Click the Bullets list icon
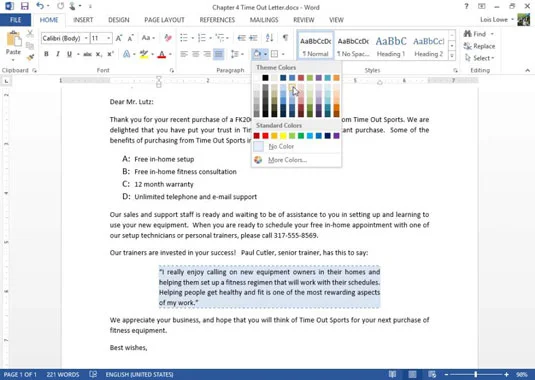Viewport: 535px width, 380px height. [x=184, y=38]
